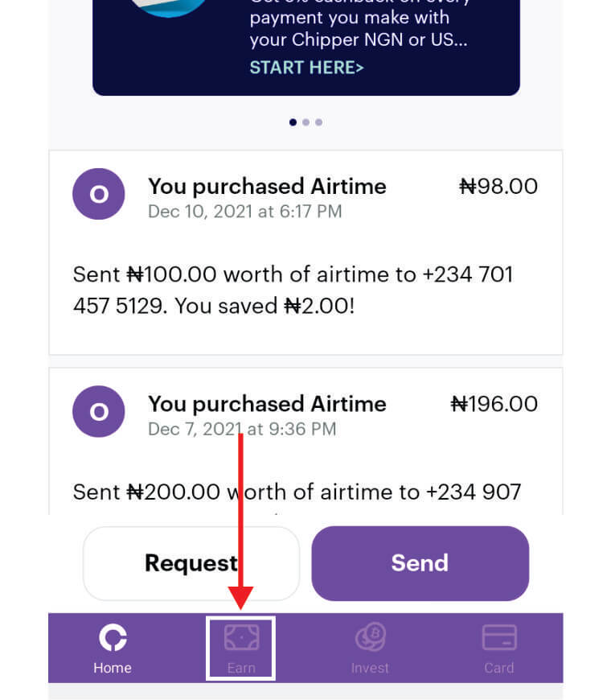Switch to the second carousel dot
611x700 pixels.
pyautogui.click(x=305, y=122)
